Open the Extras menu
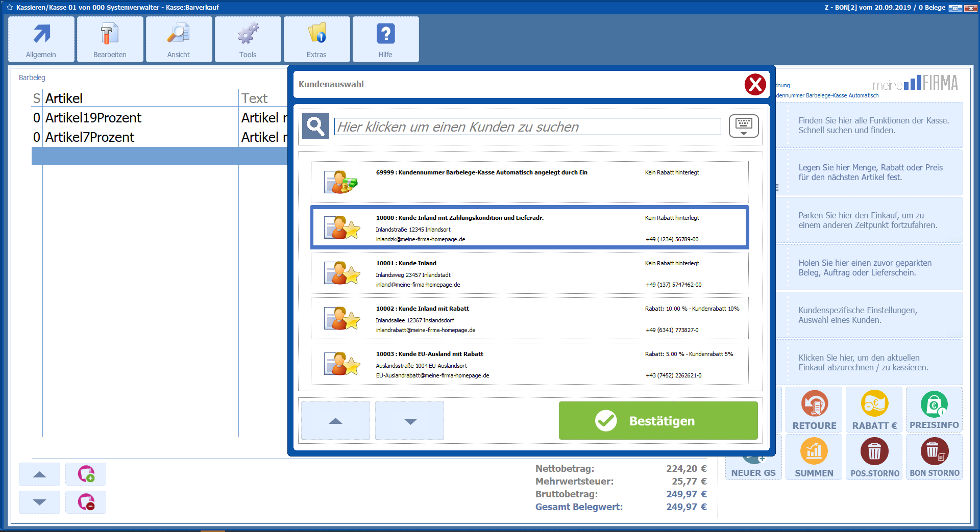This screenshot has width=980, height=532. coord(316,40)
